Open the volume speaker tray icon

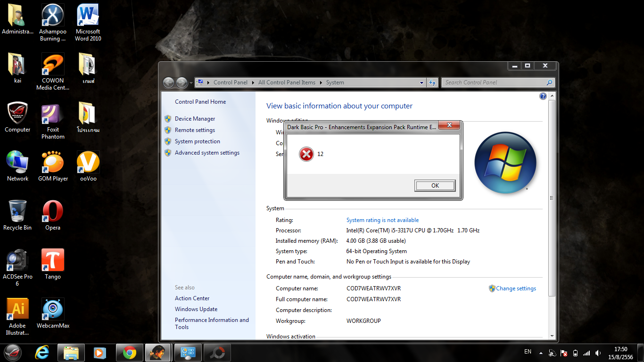pyautogui.click(x=598, y=353)
